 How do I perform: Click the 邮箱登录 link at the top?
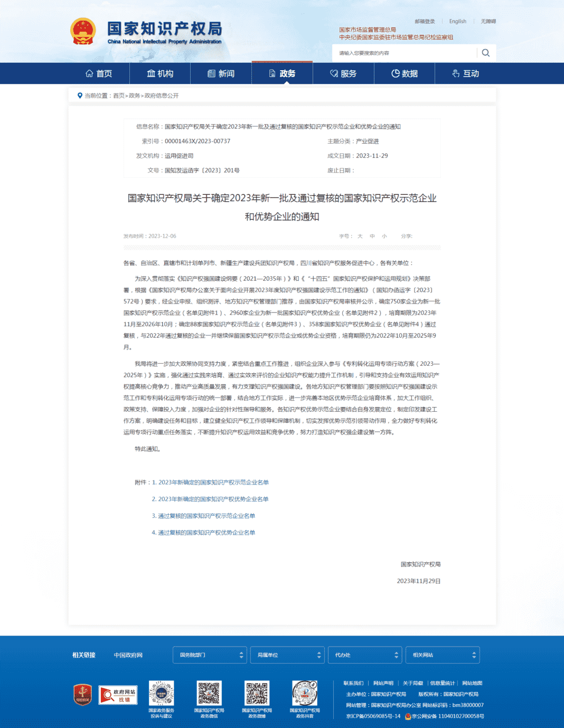[x=425, y=22]
